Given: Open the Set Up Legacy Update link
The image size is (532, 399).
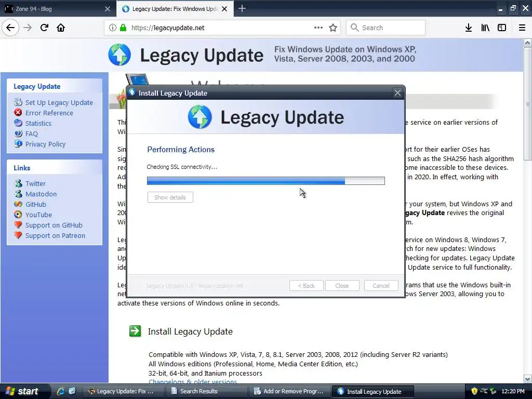Looking at the screenshot, I should 59,102.
